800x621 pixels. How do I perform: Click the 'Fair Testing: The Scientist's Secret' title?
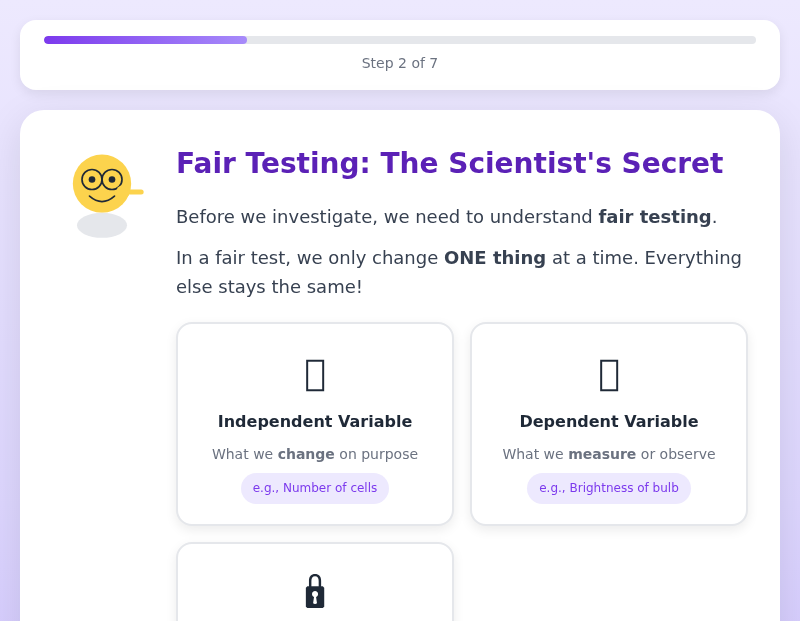449,163
